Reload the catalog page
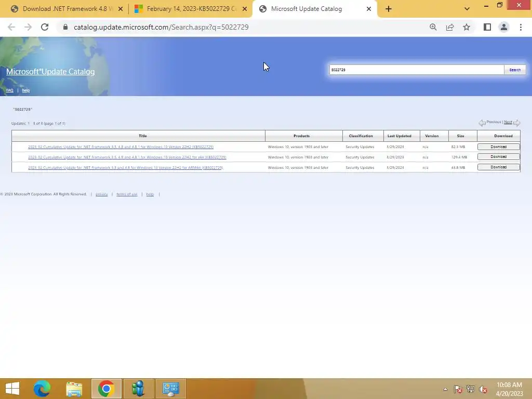This screenshot has width=532, height=399. point(45,27)
